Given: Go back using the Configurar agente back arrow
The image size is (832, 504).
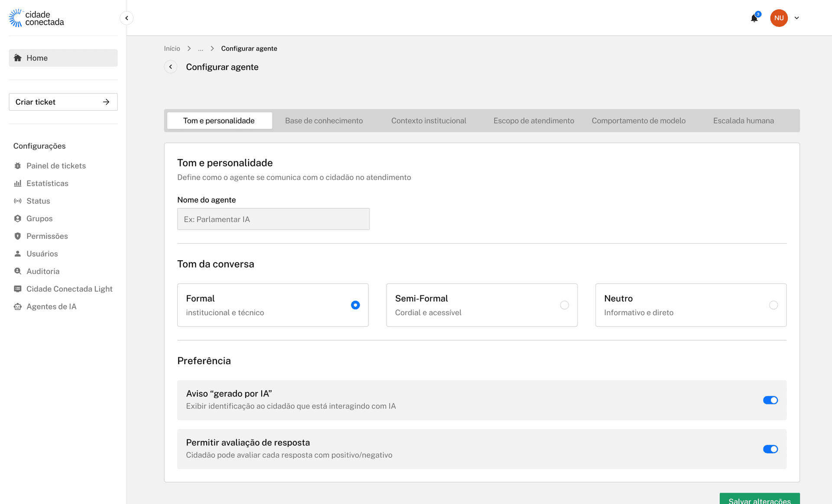Looking at the screenshot, I should (171, 67).
